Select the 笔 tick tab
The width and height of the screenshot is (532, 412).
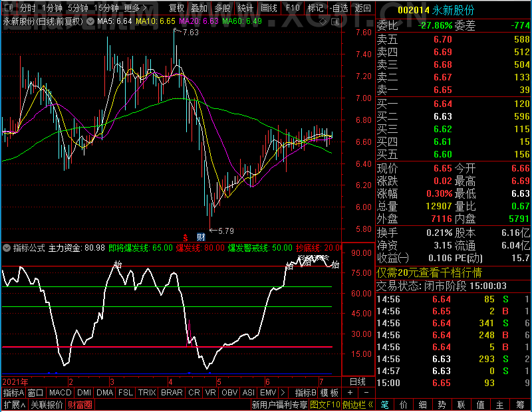[384, 405]
